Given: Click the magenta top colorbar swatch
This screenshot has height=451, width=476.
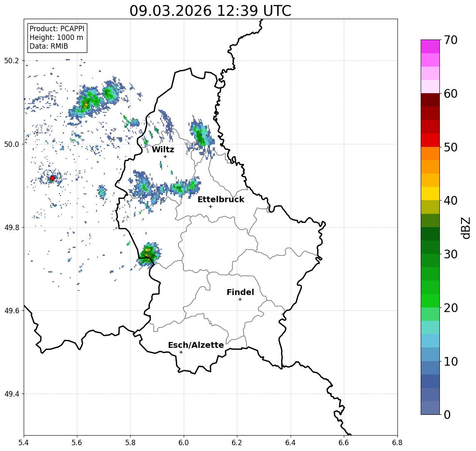Looking at the screenshot, I should [x=430, y=47].
